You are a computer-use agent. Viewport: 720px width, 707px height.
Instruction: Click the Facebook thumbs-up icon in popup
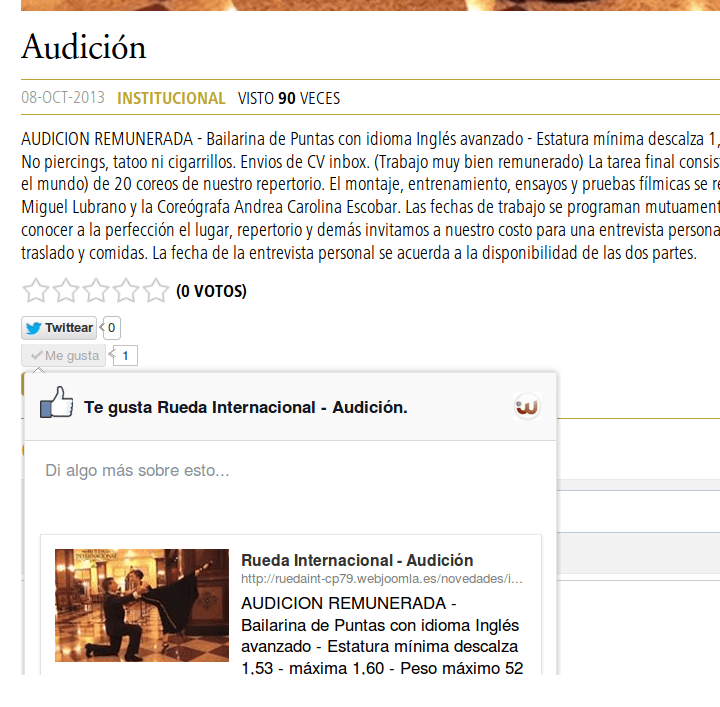click(x=56, y=402)
